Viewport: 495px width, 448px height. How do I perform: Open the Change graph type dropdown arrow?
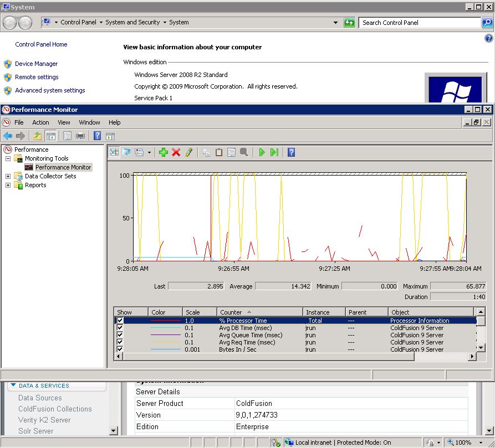149,152
